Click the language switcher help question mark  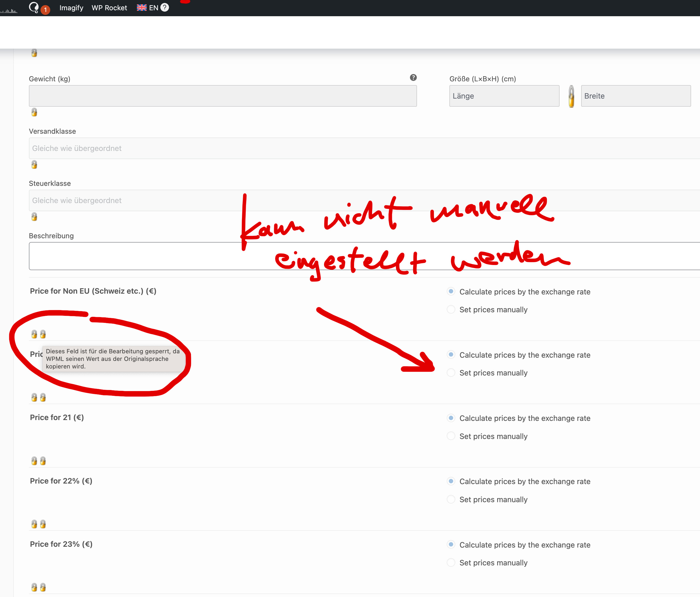[x=164, y=8]
